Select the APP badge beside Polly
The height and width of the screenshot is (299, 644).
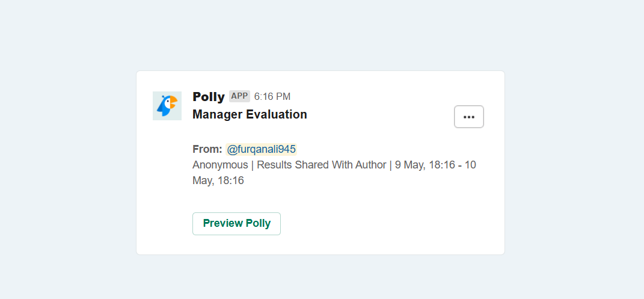click(x=239, y=96)
